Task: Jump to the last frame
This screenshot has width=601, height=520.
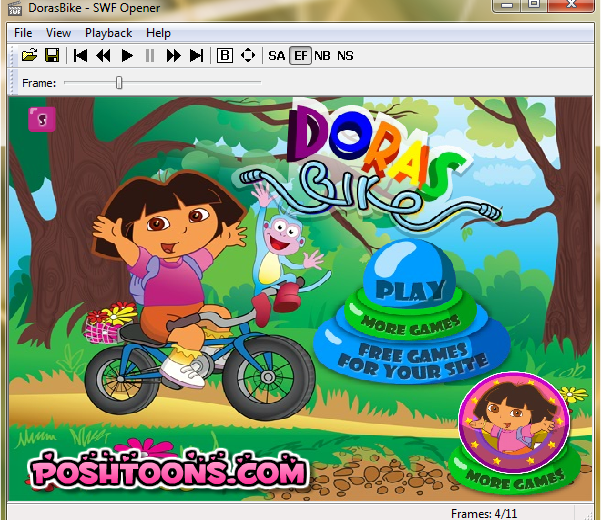Action: (197, 56)
